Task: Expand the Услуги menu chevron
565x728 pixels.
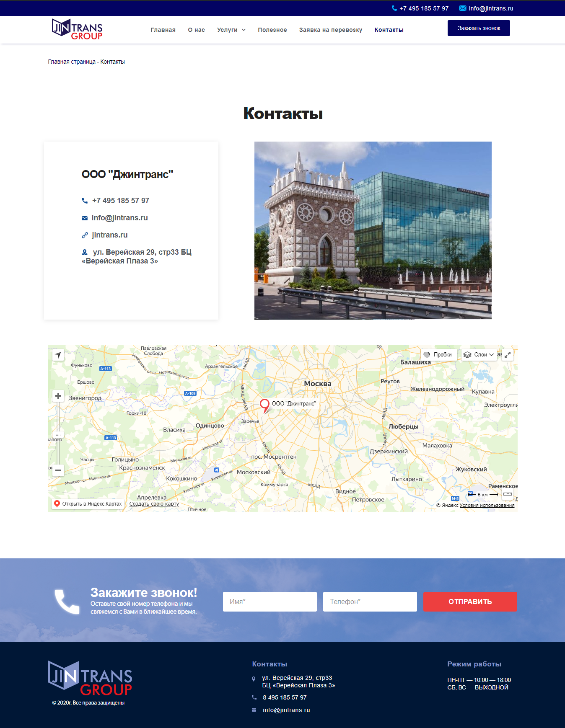Action: (x=244, y=30)
